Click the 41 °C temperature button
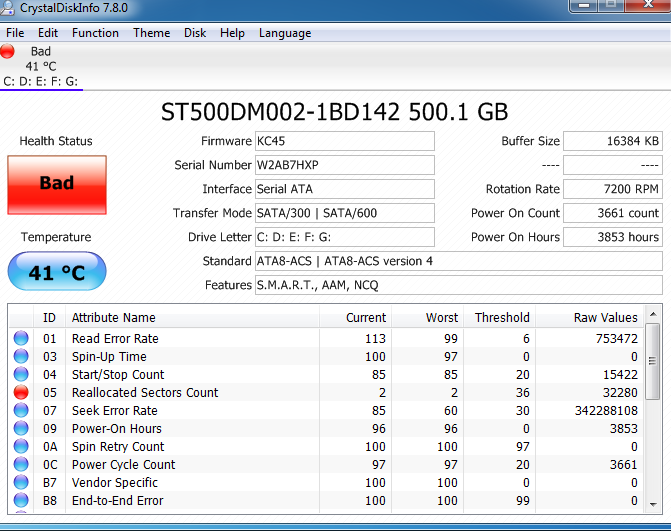This screenshot has height=531, width=671. pyautogui.click(x=57, y=272)
